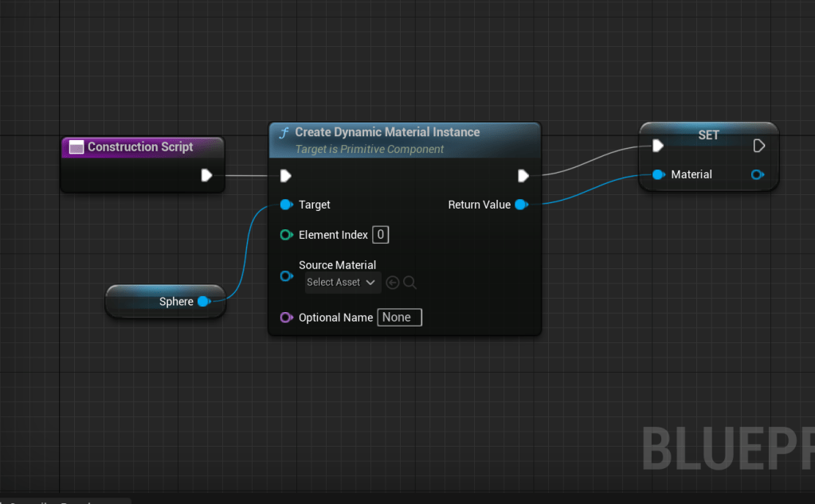Open the Select Asset dropdown for Source Material
This screenshot has height=504, width=815.
342,283
